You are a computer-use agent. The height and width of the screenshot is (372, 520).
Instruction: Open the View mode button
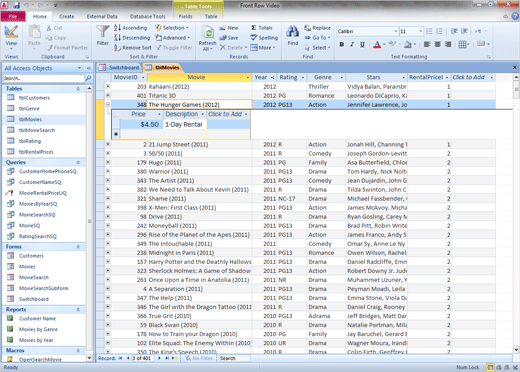[x=11, y=37]
